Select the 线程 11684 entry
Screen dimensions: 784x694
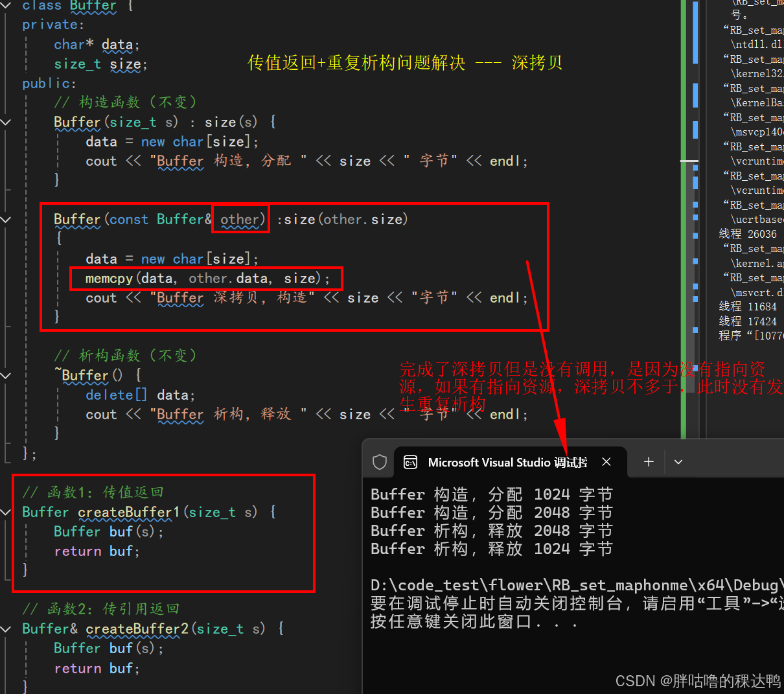pyautogui.click(x=747, y=306)
